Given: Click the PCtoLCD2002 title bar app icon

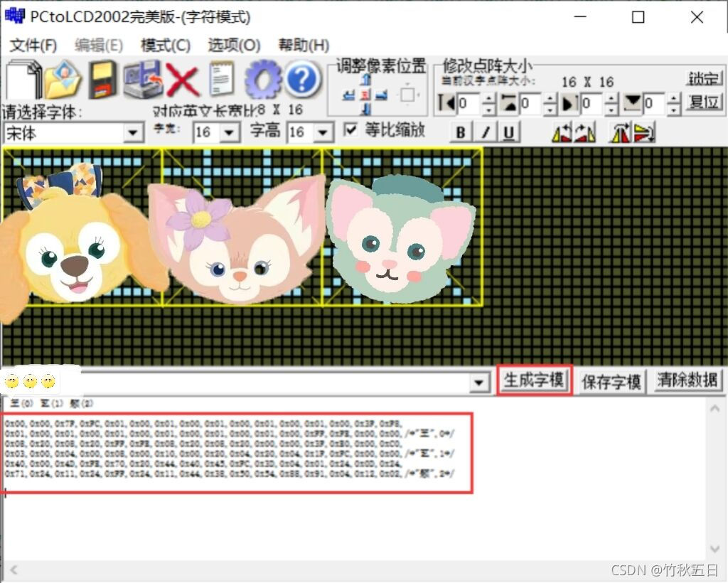Looking at the screenshot, I should click(14, 16).
